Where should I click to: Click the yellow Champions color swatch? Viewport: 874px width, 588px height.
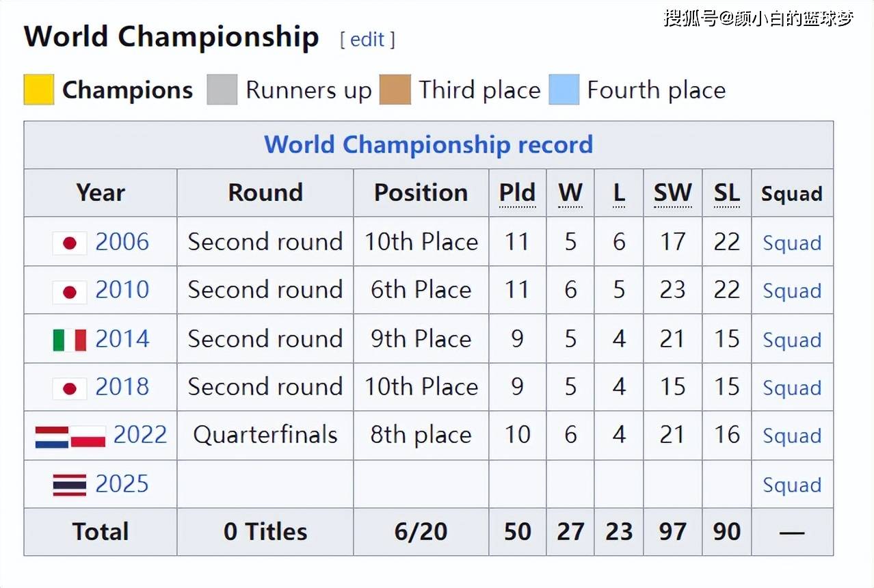[39, 90]
